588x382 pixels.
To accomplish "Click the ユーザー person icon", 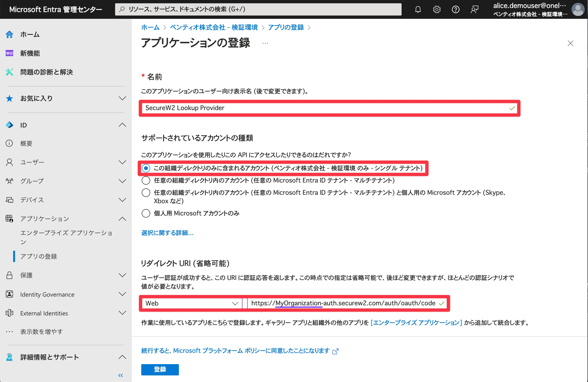I will coord(9,162).
